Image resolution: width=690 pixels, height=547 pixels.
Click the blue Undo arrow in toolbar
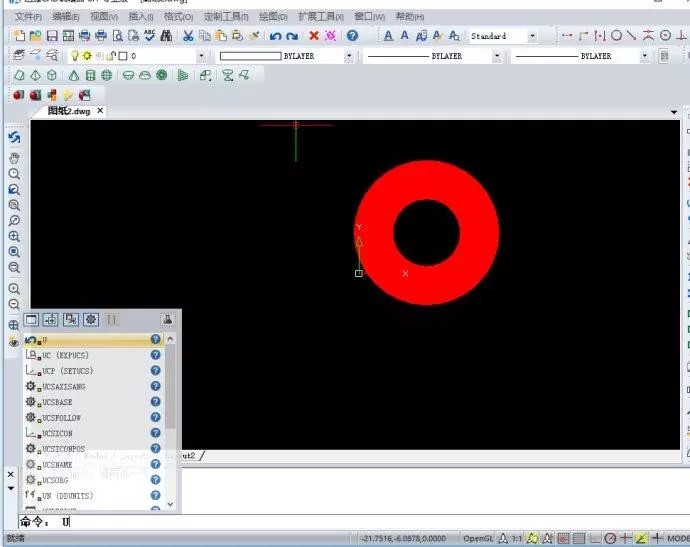[x=275, y=36]
